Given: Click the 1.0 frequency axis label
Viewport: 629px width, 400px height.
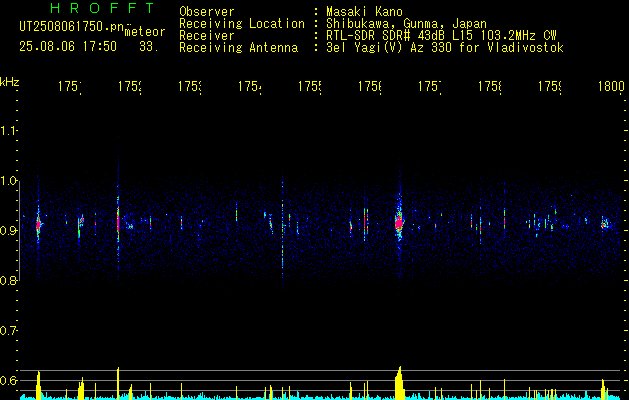Looking at the screenshot, I should click(8, 181).
